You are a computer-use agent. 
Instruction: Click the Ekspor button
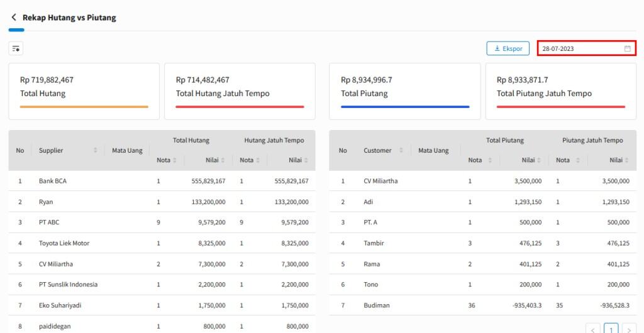[x=508, y=48]
